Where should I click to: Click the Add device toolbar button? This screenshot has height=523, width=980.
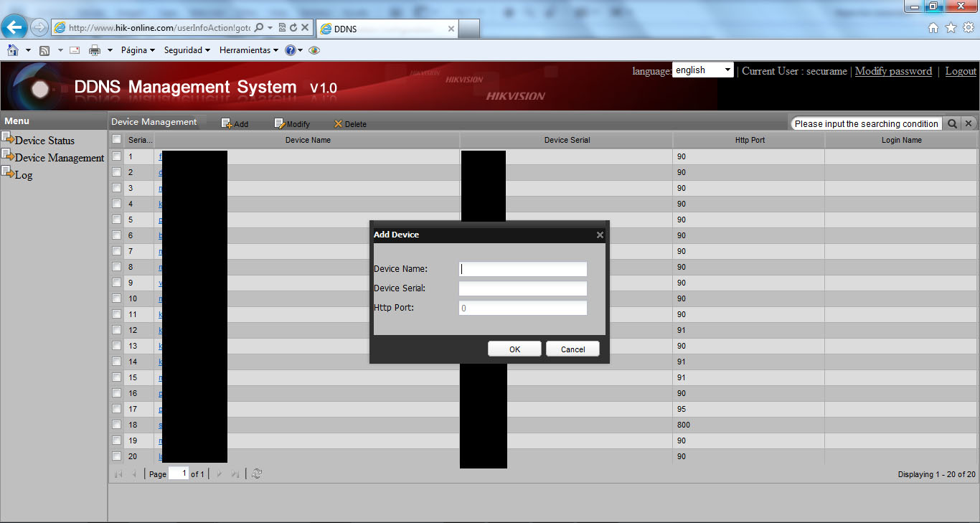[235, 123]
